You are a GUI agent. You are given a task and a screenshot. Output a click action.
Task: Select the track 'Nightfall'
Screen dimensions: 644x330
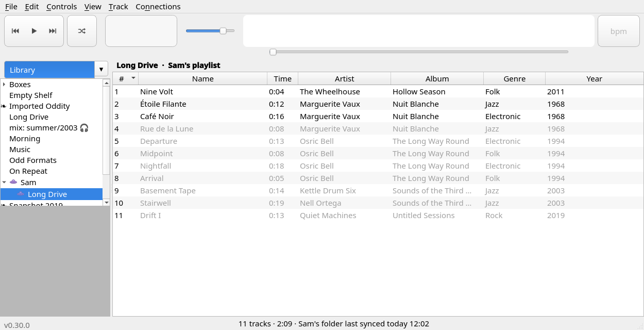(378, 166)
